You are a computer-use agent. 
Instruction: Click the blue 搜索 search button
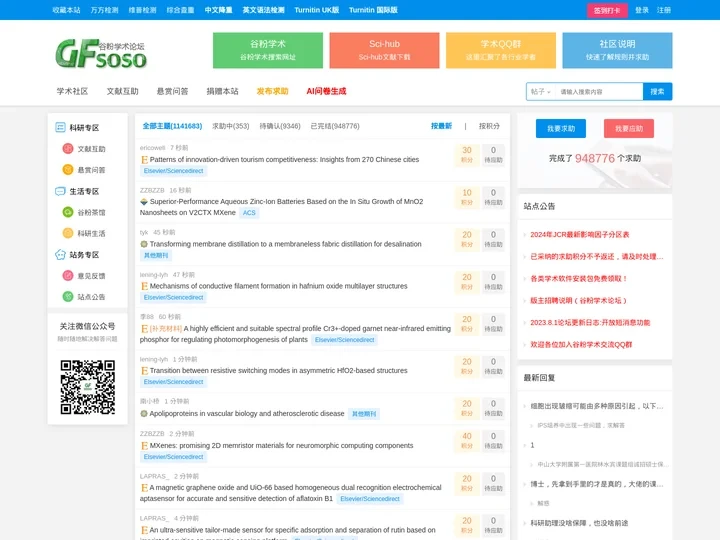pyautogui.click(x=657, y=91)
